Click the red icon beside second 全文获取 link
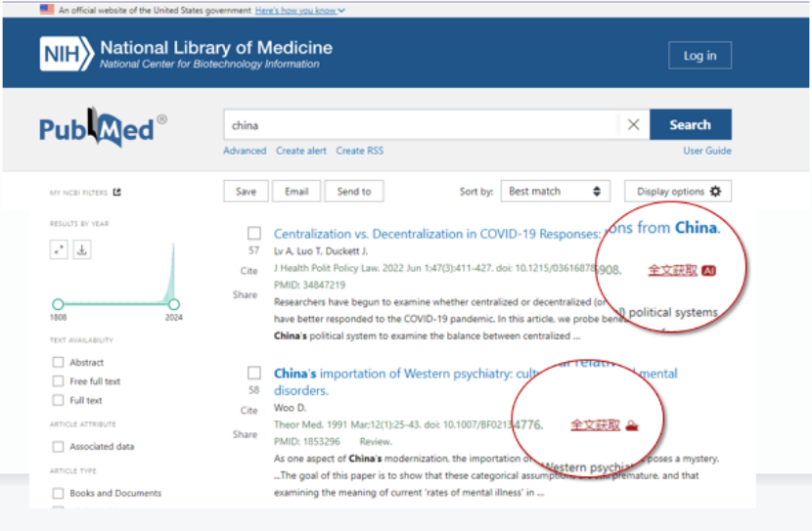This screenshot has height=531, width=812. click(x=632, y=425)
